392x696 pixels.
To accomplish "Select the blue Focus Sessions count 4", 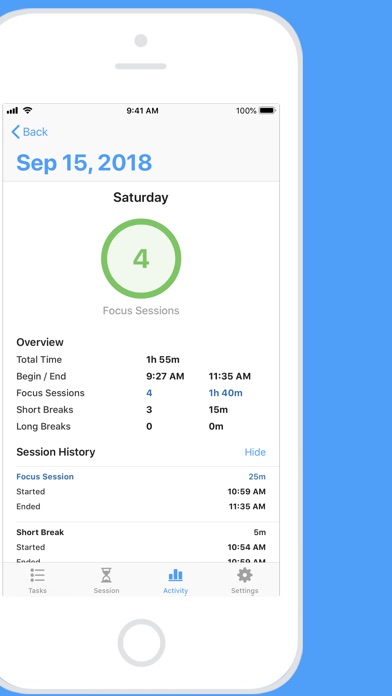I will [x=149, y=393].
